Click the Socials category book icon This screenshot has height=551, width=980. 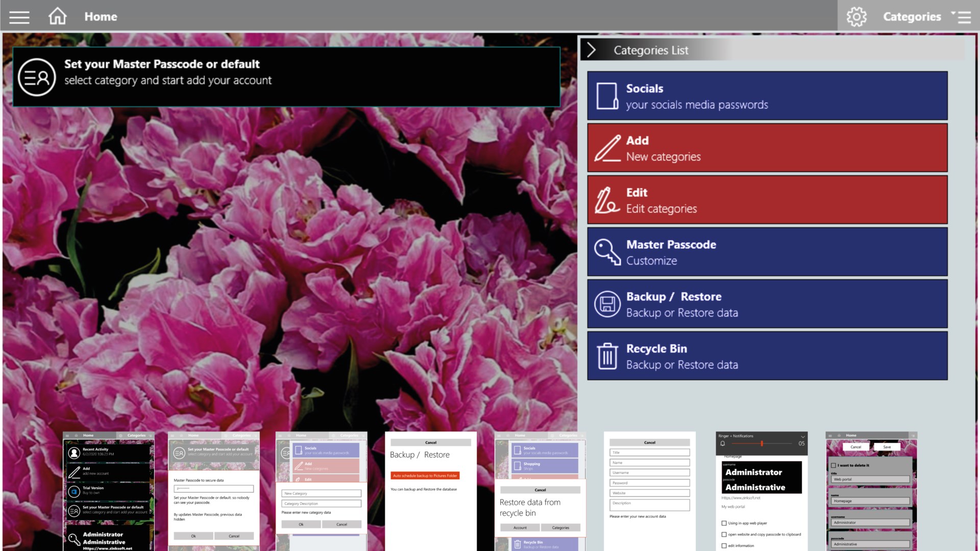pos(607,96)
